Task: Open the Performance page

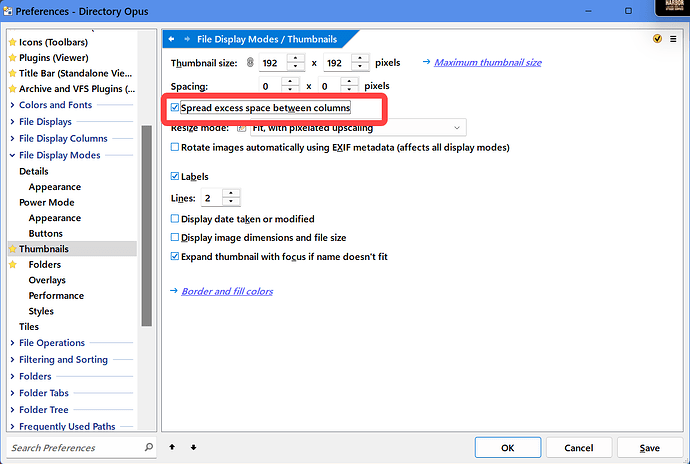Action: 56,295
